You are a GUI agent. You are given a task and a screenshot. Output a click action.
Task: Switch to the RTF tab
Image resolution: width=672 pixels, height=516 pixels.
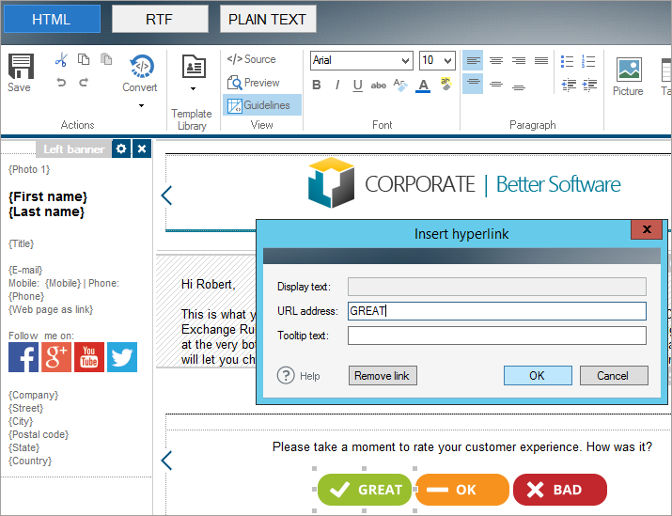click(160, 19)
